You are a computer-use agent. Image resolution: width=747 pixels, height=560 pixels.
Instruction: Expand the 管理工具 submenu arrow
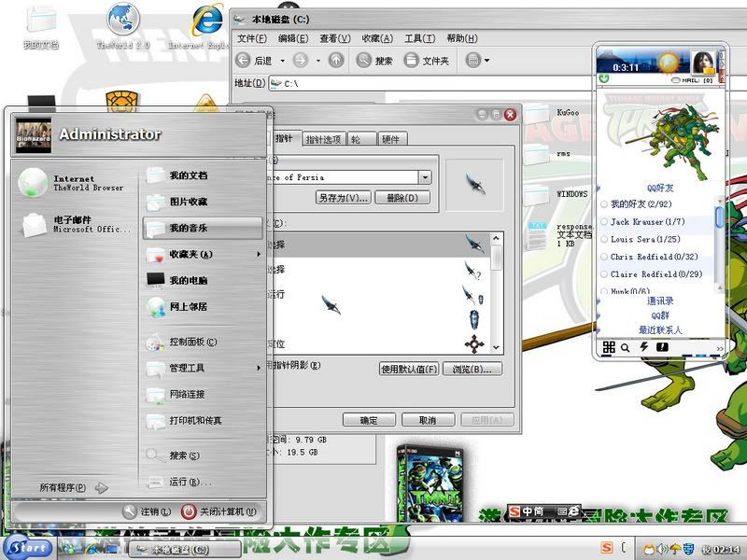click(x=259, y=368)
